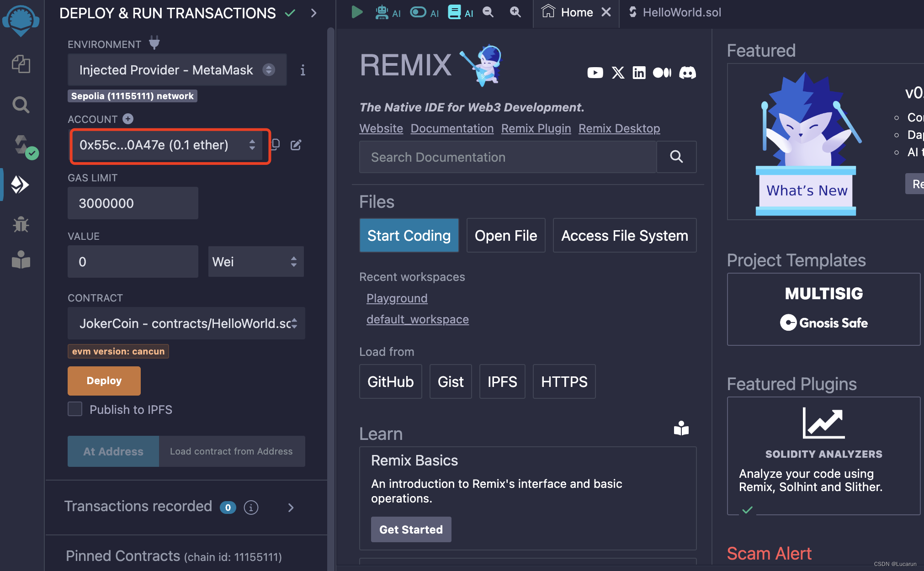Click the documentation search magnifier button
Viewport: 924px width, 571px height.
click(x=676, y=157)
